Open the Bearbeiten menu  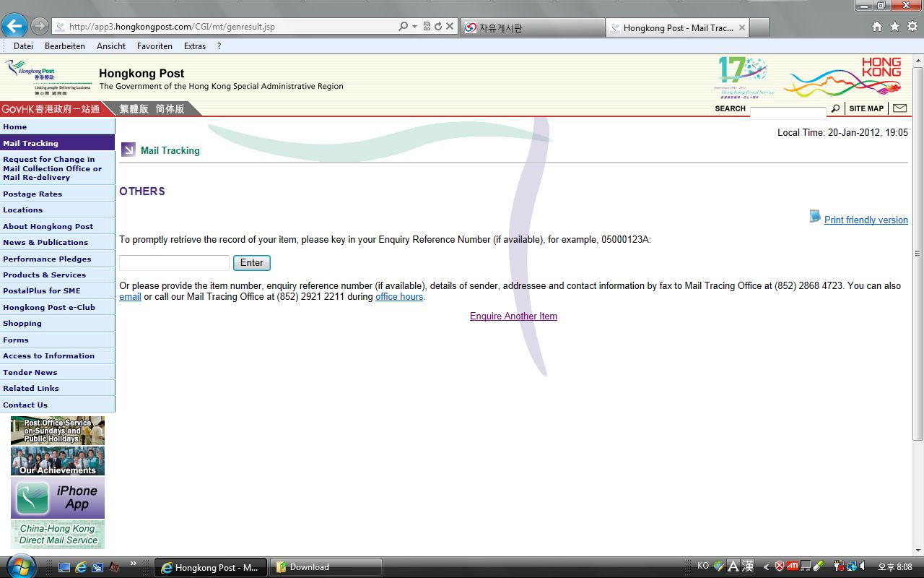point(65,46)
